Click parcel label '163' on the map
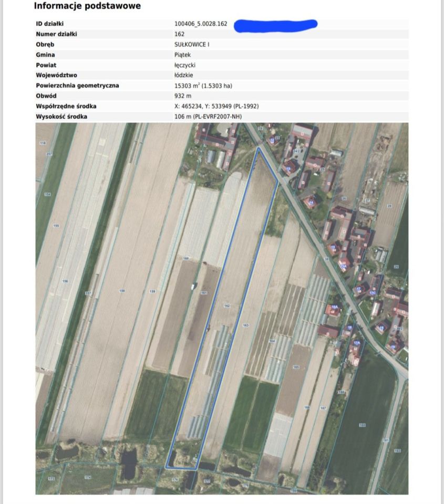The width and height of the screenshot is (444, 504). pyautogui.click(x=246, y=325)
